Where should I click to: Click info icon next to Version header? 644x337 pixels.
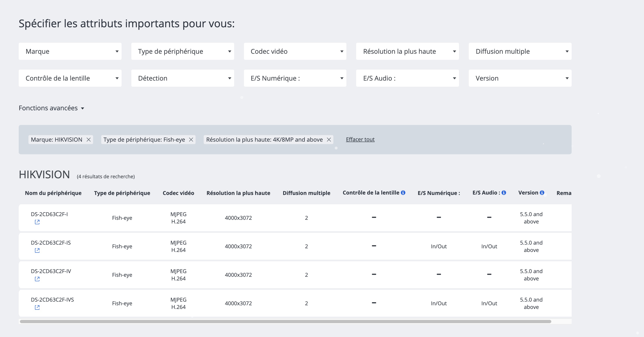(x=542, y=193)
